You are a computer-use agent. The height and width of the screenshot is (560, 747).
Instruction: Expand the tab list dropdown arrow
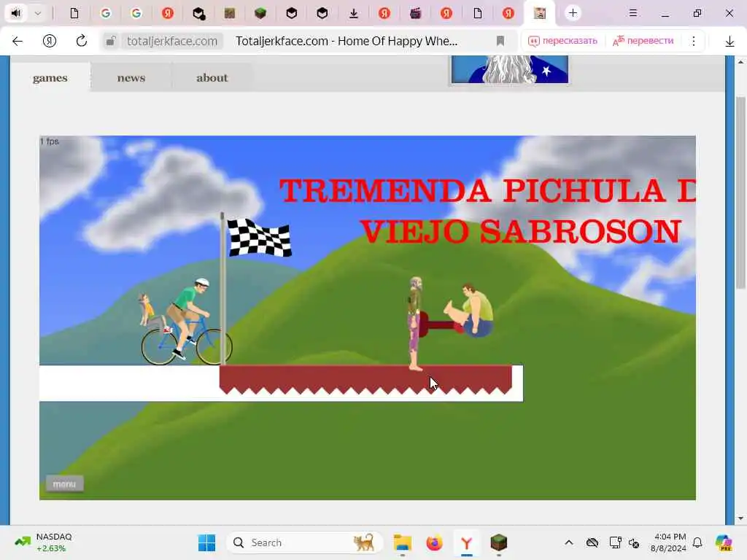(38, 13)
